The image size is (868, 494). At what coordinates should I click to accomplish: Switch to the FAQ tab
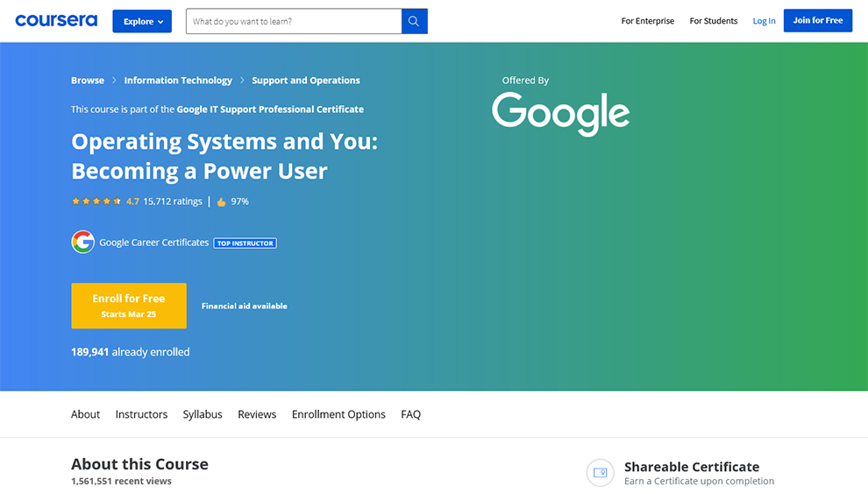coord(410,414)
